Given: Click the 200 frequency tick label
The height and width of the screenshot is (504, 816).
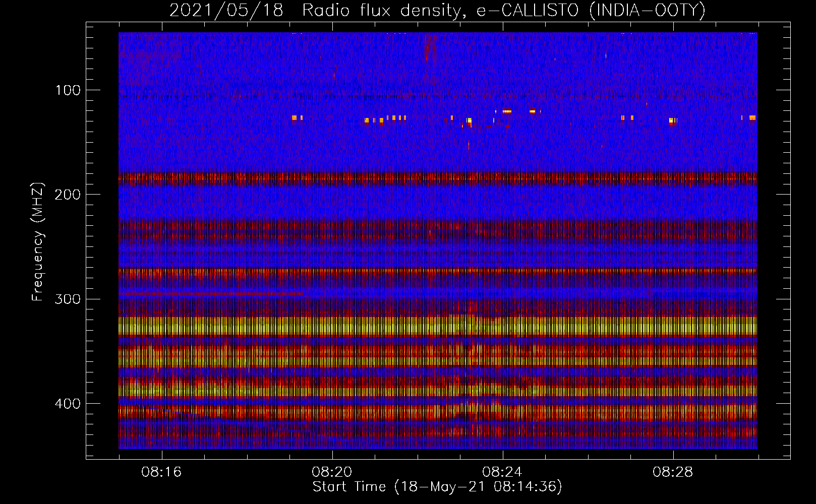Looking at the screenshot, I should tap(68, 195).
